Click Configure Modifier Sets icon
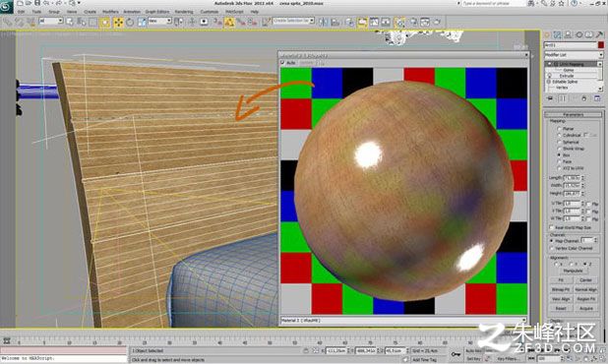 point(597,98)
